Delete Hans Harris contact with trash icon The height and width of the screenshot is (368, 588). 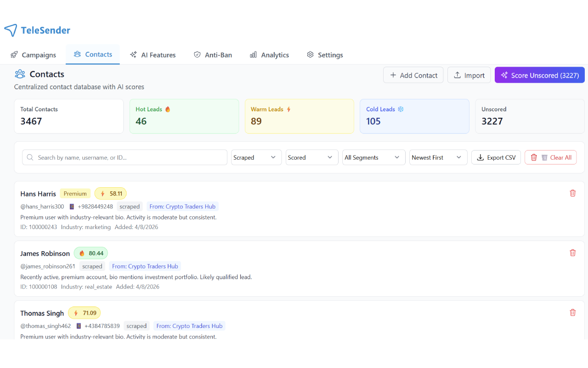click(x=572, y=193)
